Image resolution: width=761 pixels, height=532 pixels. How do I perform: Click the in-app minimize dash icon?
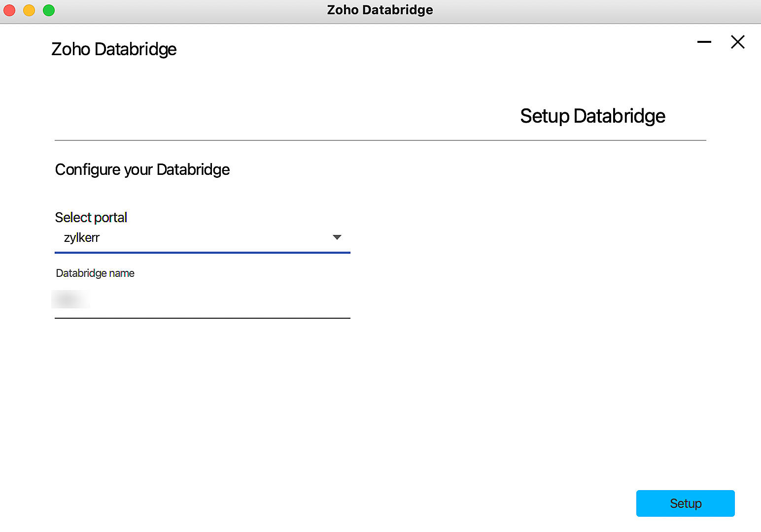704,42
